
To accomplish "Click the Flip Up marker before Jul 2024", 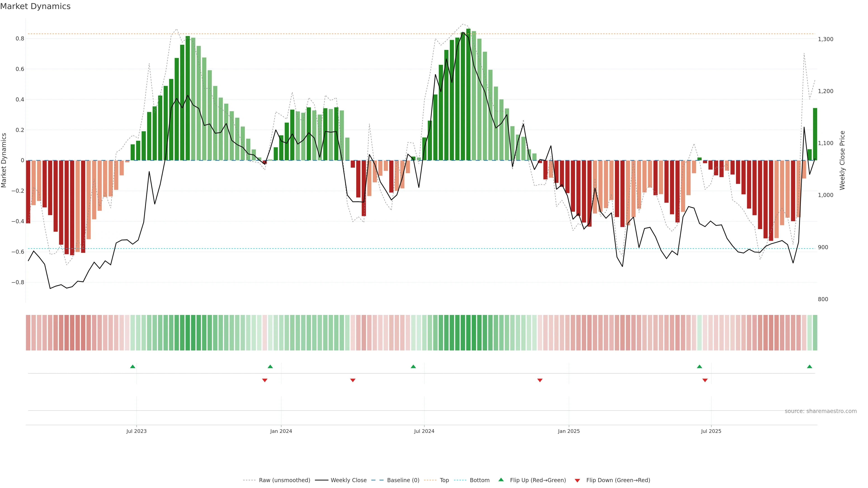I will (x=413, y=366).
